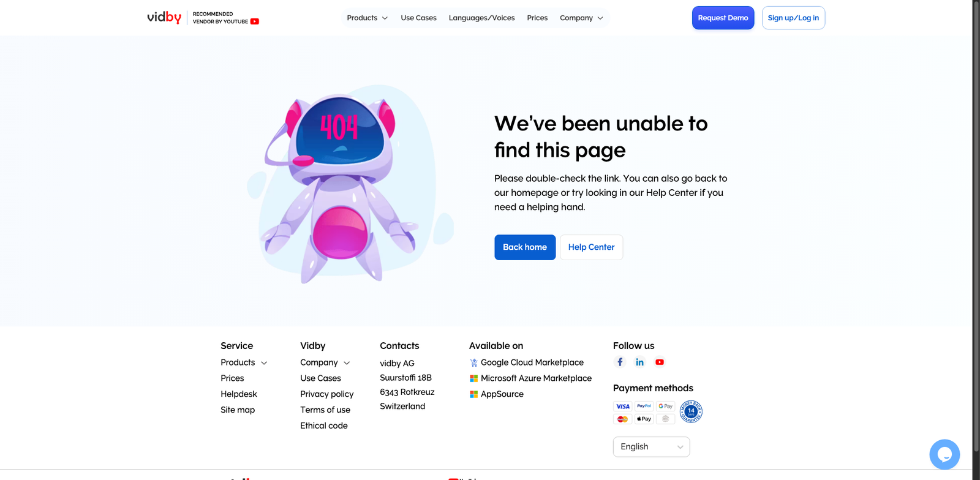Screen dimensions: 980x480
Task: Click the Switzerland address line
Action: click(402, 407)
